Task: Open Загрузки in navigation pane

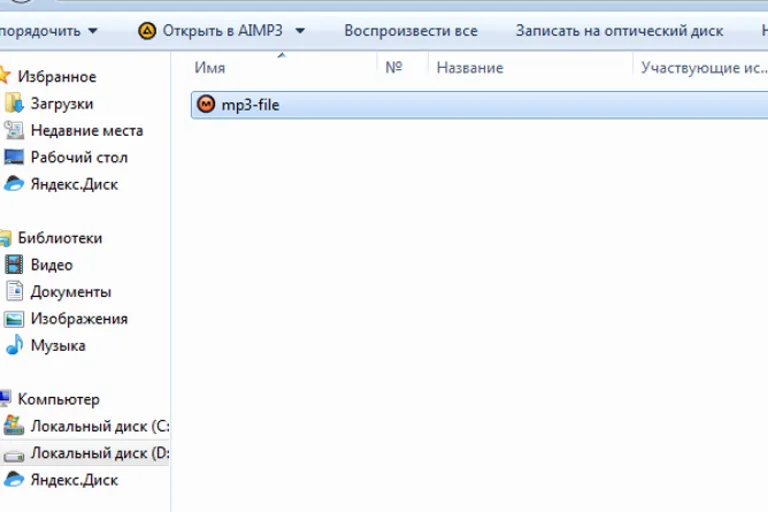Action: [x=62, y=104]
